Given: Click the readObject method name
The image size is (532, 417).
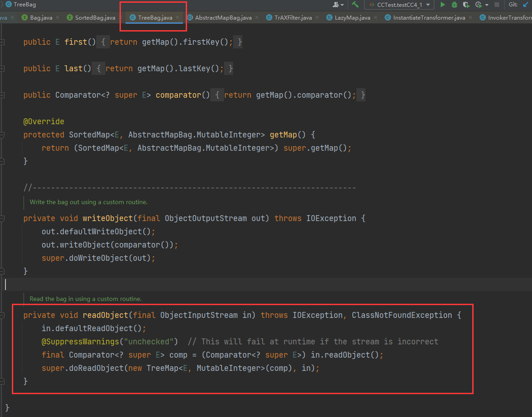Looking at the screenshot, I should [105, 315].
